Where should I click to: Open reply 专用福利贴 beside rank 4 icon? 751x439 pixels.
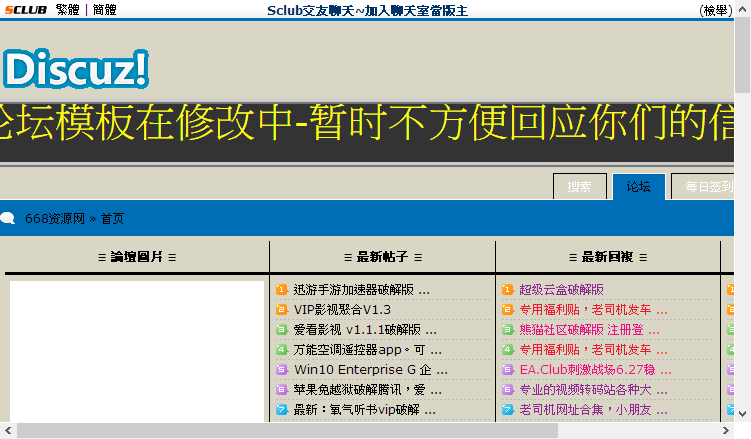pyautogui.click(x=593, y=350)
